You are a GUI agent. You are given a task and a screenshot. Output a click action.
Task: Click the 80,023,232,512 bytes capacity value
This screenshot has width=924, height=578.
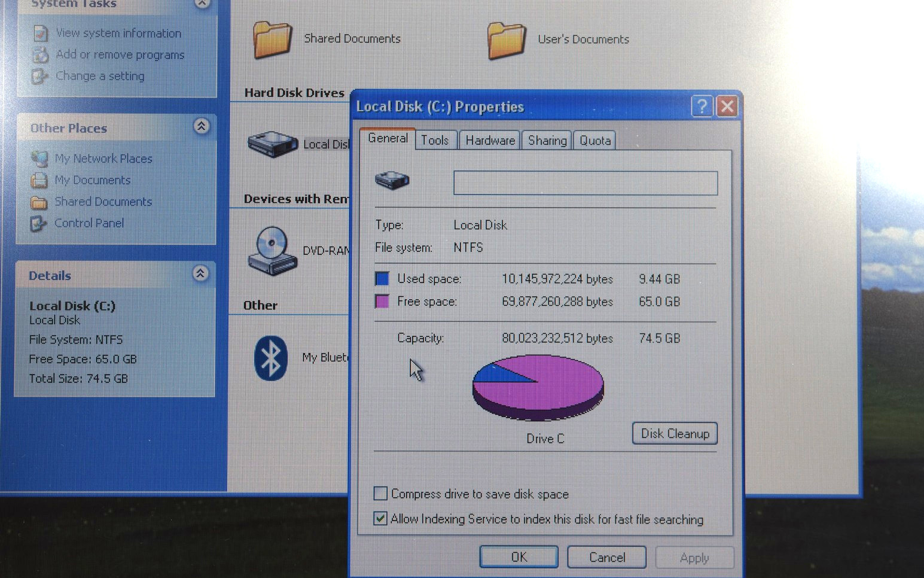click(x=557, y=339)
